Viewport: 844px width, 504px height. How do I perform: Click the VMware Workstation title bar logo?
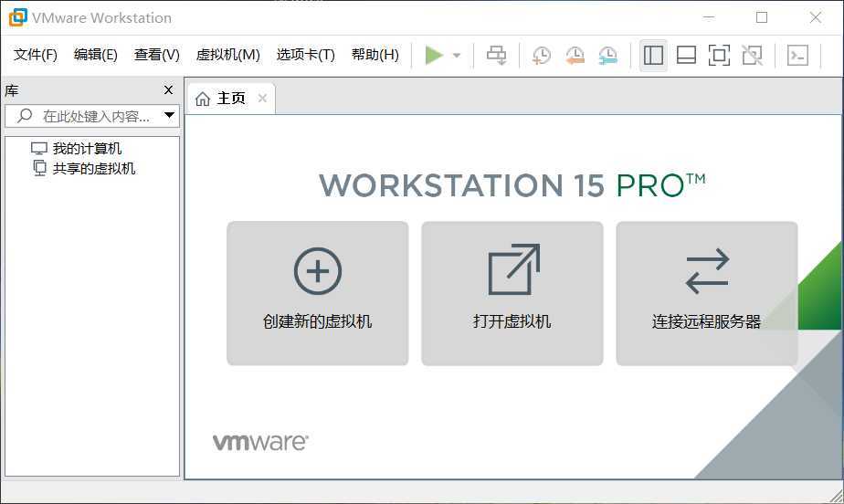(x=17, y=17)
